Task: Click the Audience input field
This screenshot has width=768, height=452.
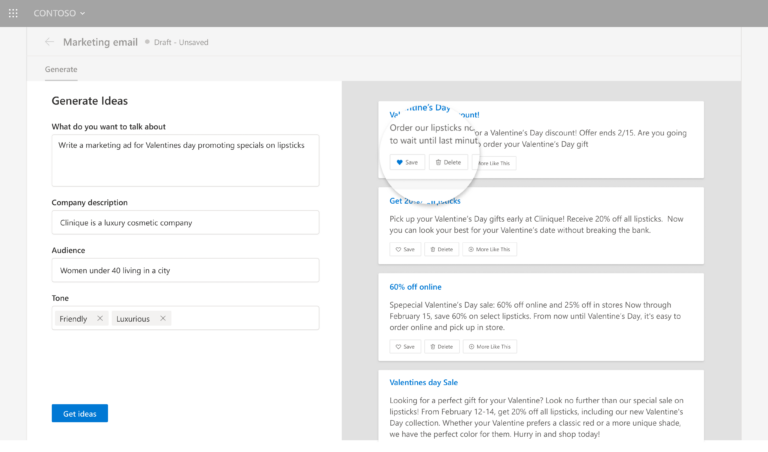Action: pos(185,270)
